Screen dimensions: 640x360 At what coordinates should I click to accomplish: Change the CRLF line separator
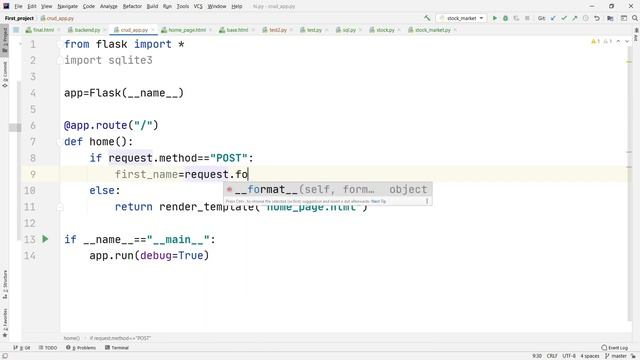(x=552, y=356)
